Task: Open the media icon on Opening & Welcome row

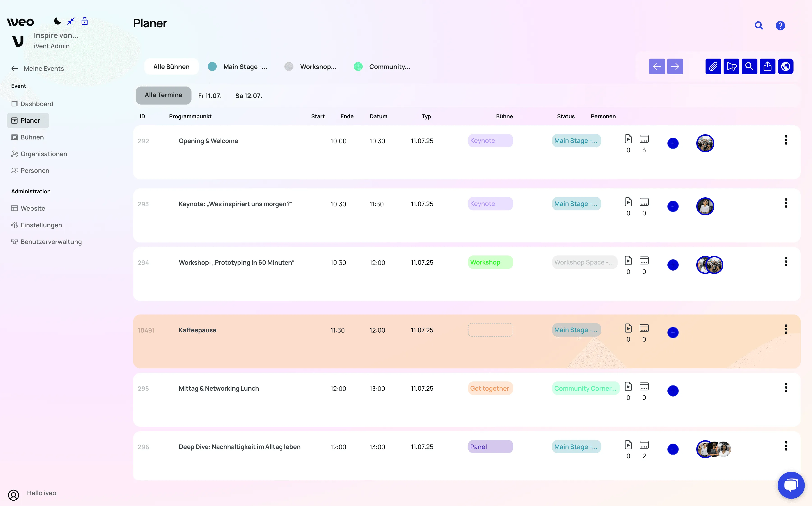Action: coord(628,139)
